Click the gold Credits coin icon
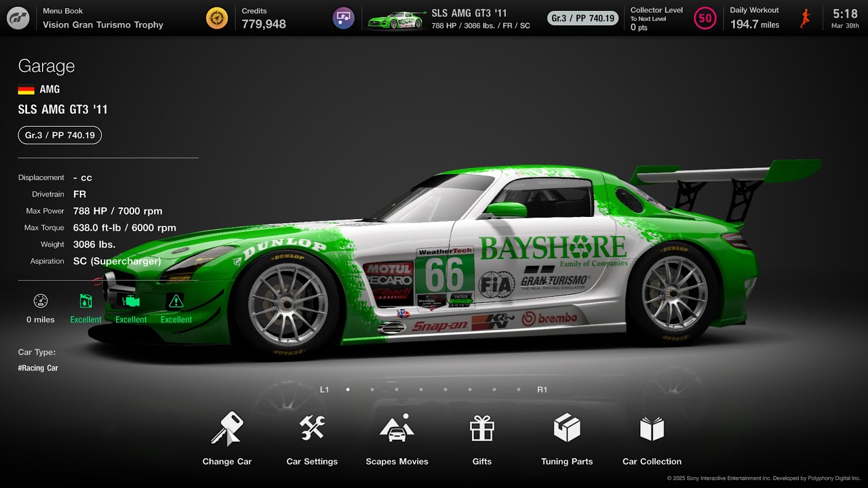 (x=217, y=18)
